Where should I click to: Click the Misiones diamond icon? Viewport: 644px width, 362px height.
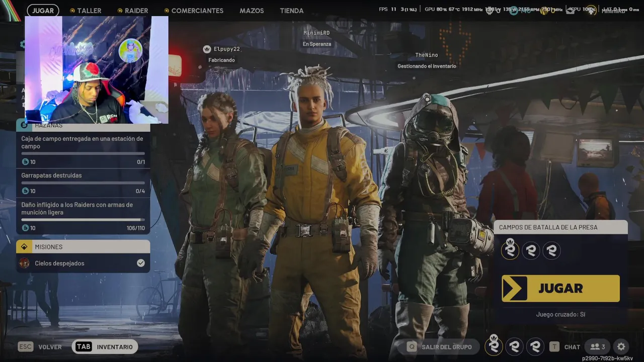(24, 247)
